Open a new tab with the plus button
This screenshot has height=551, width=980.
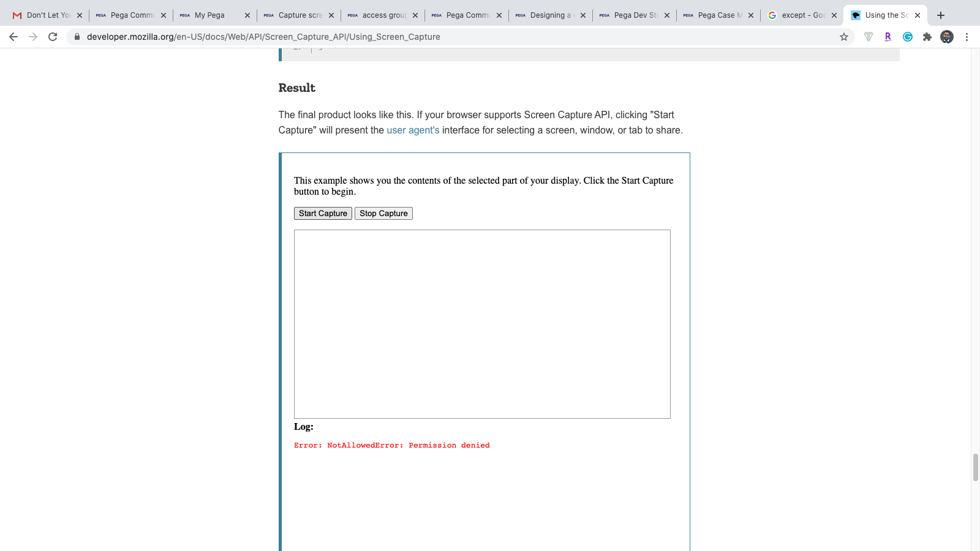point(941,15)
